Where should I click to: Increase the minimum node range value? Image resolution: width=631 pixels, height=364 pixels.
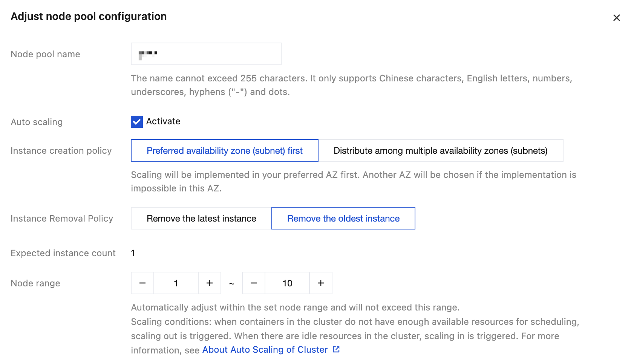tap(210, 283)
